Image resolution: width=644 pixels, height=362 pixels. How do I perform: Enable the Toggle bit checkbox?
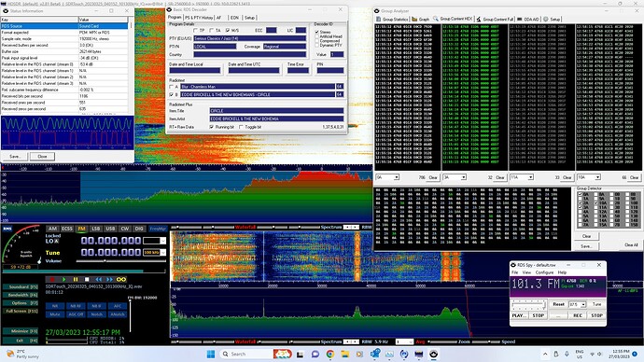241,127
